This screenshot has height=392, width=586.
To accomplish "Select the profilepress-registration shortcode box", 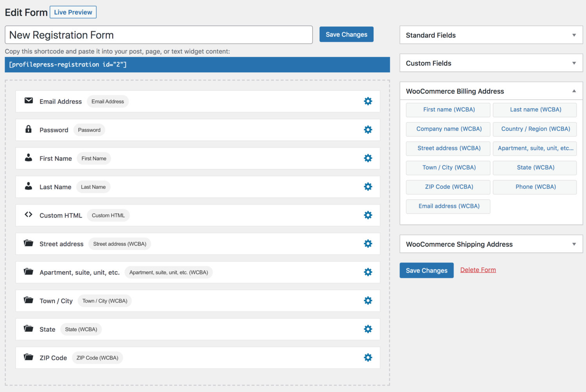I will 197,64.
